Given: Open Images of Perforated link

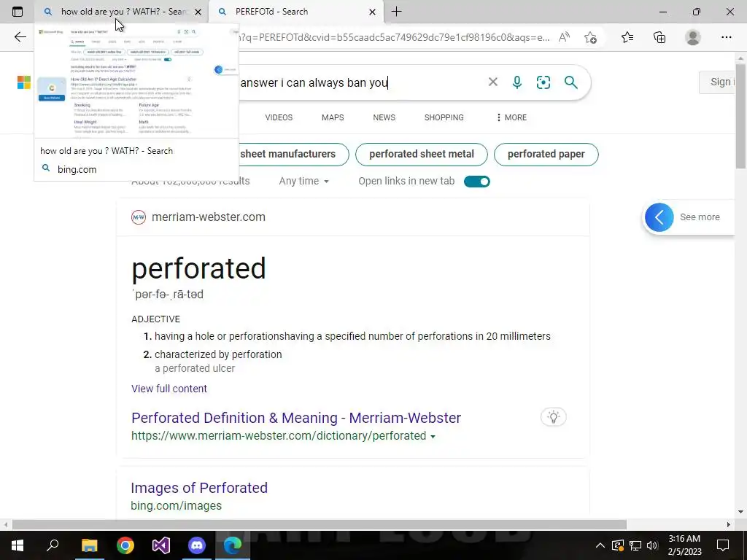Looking at the screenshot, I should point(199,488).
